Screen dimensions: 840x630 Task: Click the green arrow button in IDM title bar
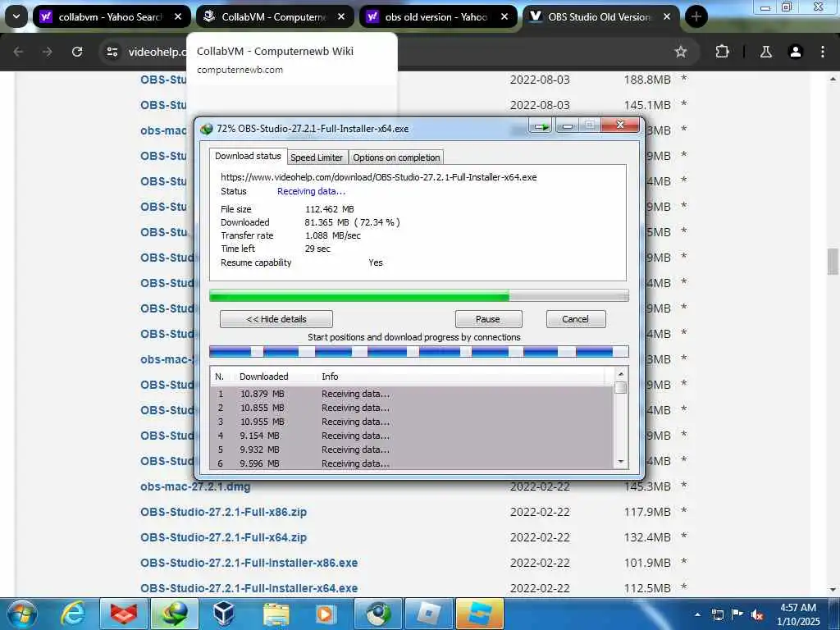tap(541, 126)
